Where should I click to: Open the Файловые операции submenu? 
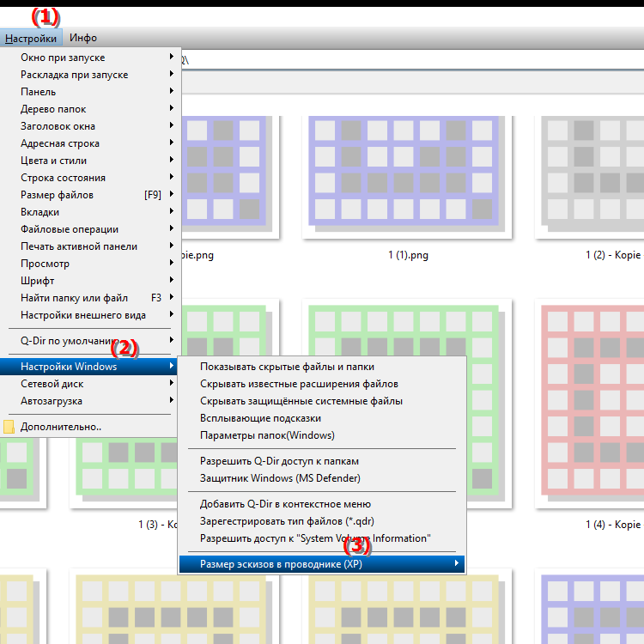[91, 229]
